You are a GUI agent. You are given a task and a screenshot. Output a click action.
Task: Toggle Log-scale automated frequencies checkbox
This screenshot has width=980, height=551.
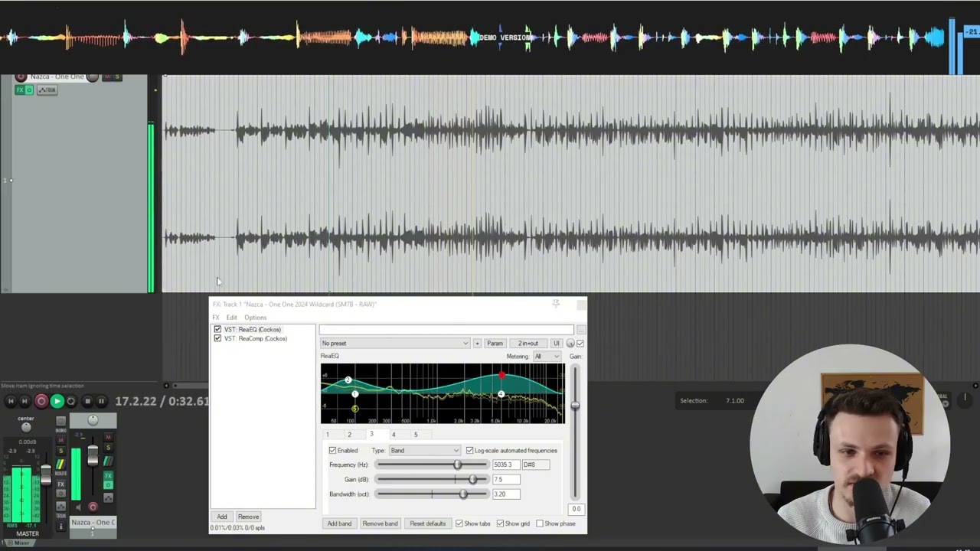[469, 451]
